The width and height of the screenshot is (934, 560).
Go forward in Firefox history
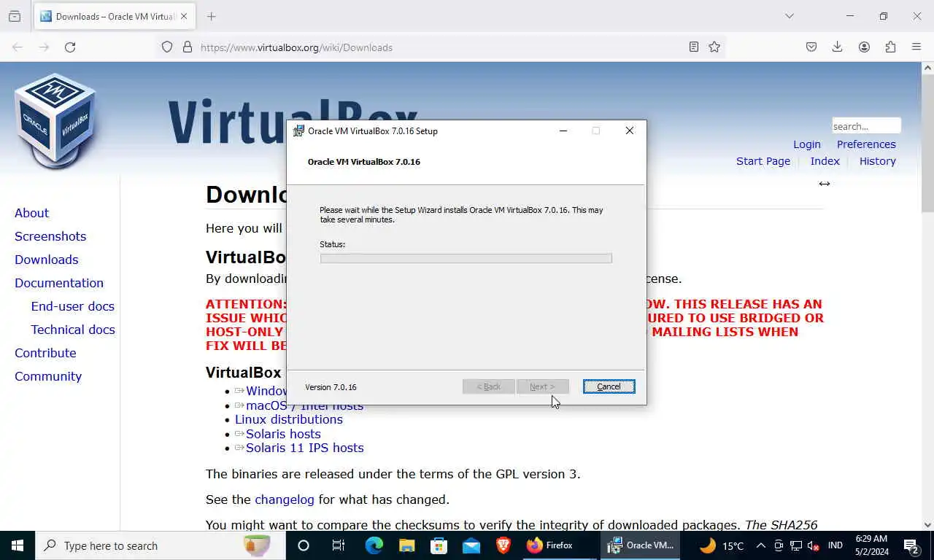44,47
